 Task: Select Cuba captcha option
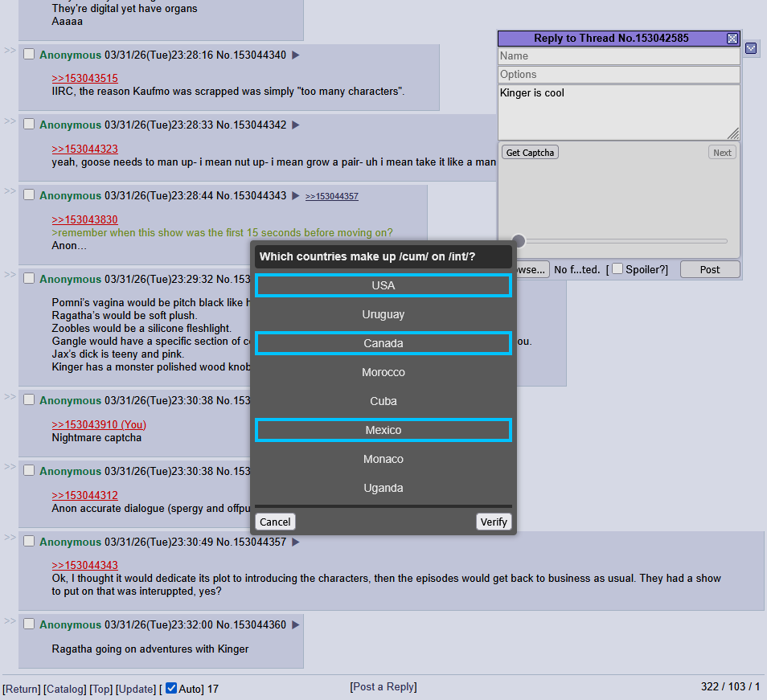point(383,401)
